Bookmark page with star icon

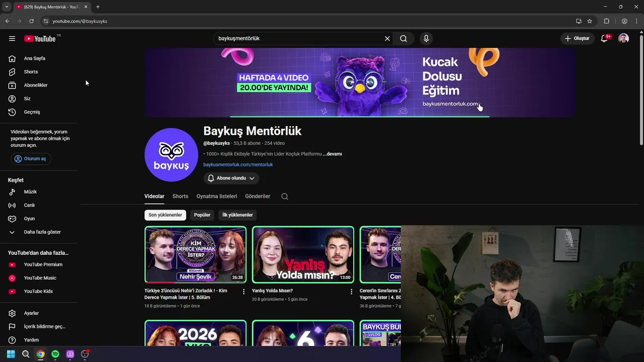(x=590, y=21)
